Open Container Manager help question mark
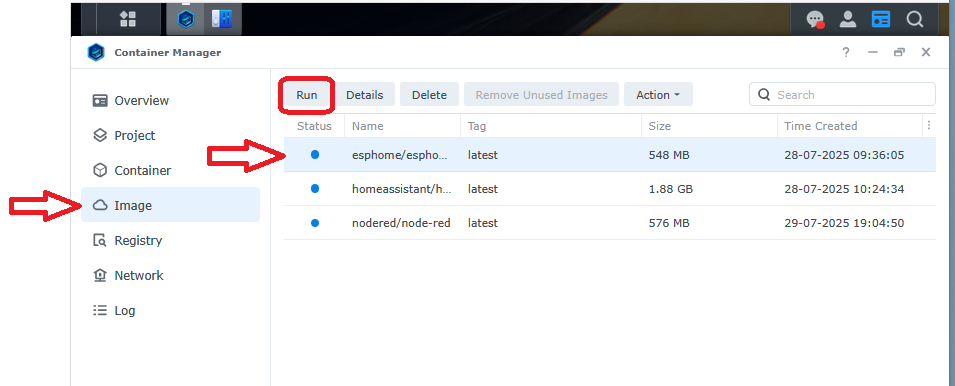Screen dimensions: 955x386 tap(846, 52)
